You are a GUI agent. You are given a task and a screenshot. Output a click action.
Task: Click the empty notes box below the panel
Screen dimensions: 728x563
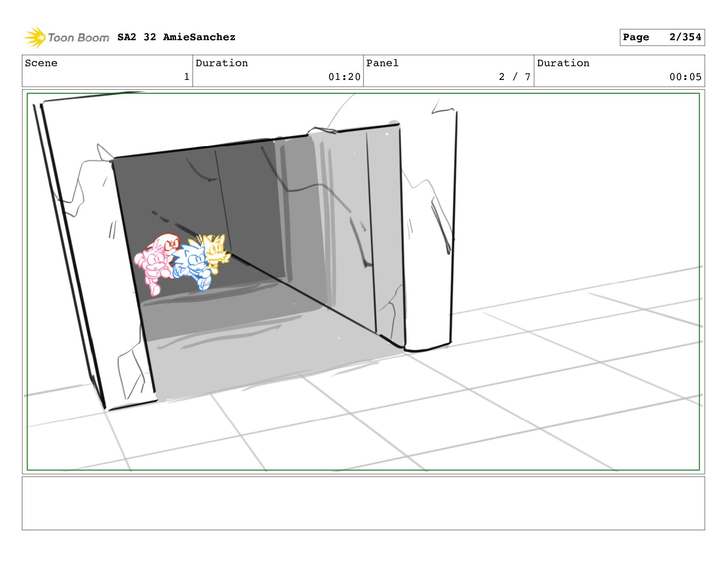coord(363,503)
